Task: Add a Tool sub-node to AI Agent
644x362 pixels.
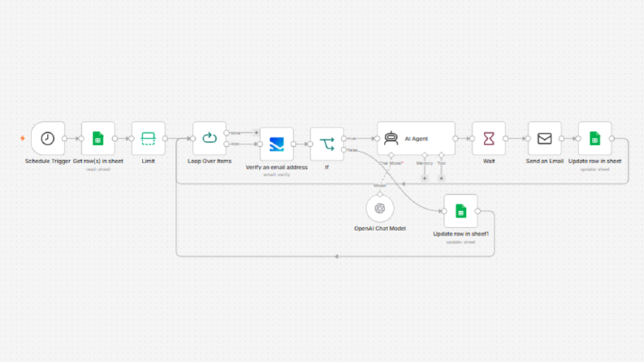Action: [x=442, y=178]
